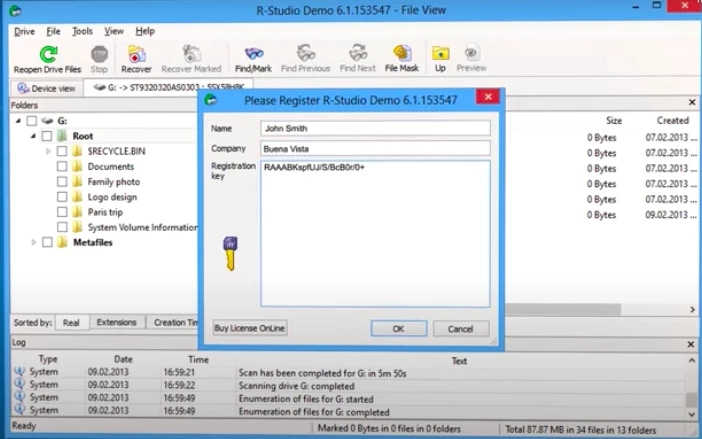This screenshot has height=439, width=702.
Task: Expand the Metafiles tree node
Action: tap(33, 242)
